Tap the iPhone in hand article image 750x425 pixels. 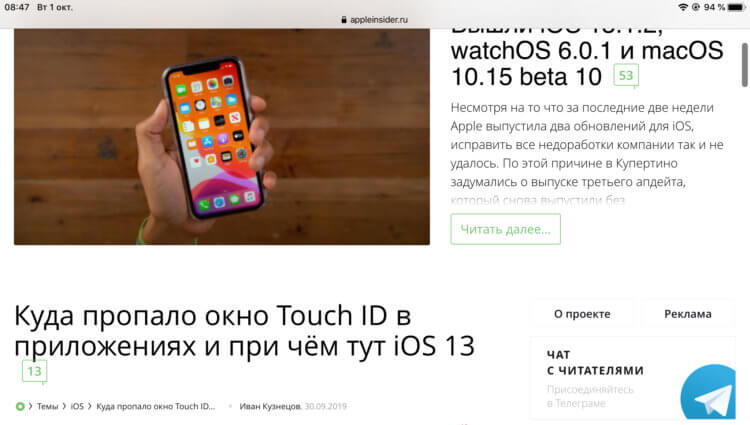(x=222, y=137)
